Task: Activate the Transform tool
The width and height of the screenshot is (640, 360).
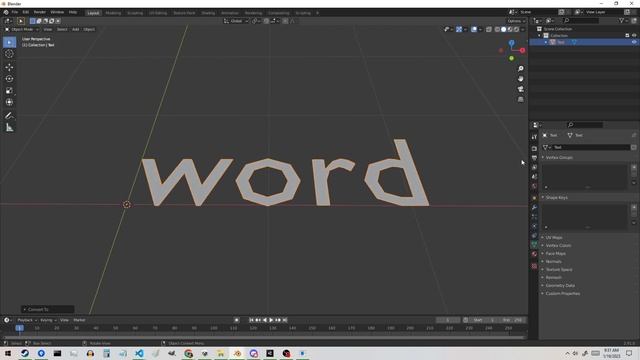Action: (9, 102)
